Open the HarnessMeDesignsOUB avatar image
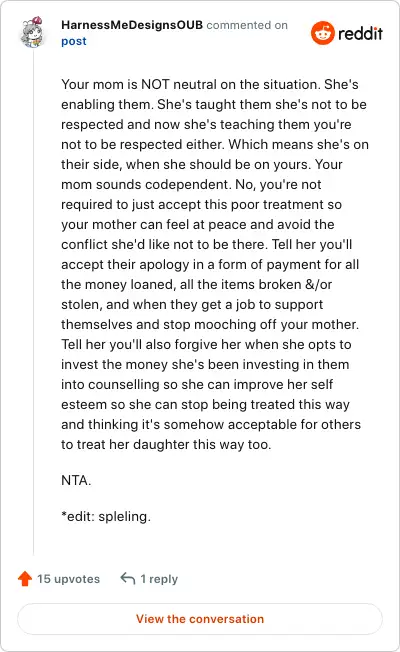This screenshot has width=400, height=652. point(32,32)
